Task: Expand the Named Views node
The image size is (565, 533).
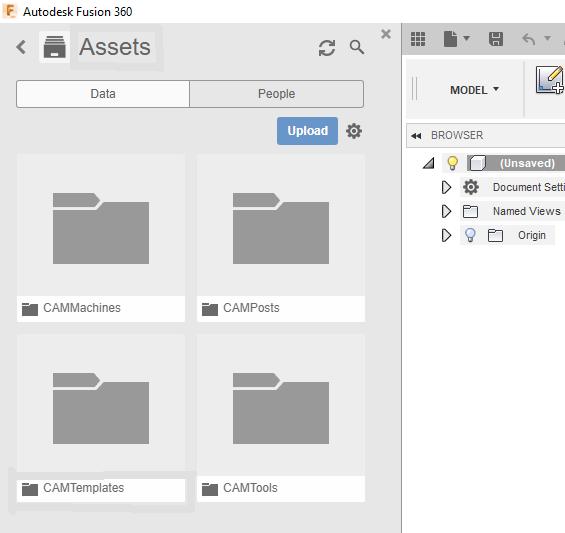Action: coord(446,211)
